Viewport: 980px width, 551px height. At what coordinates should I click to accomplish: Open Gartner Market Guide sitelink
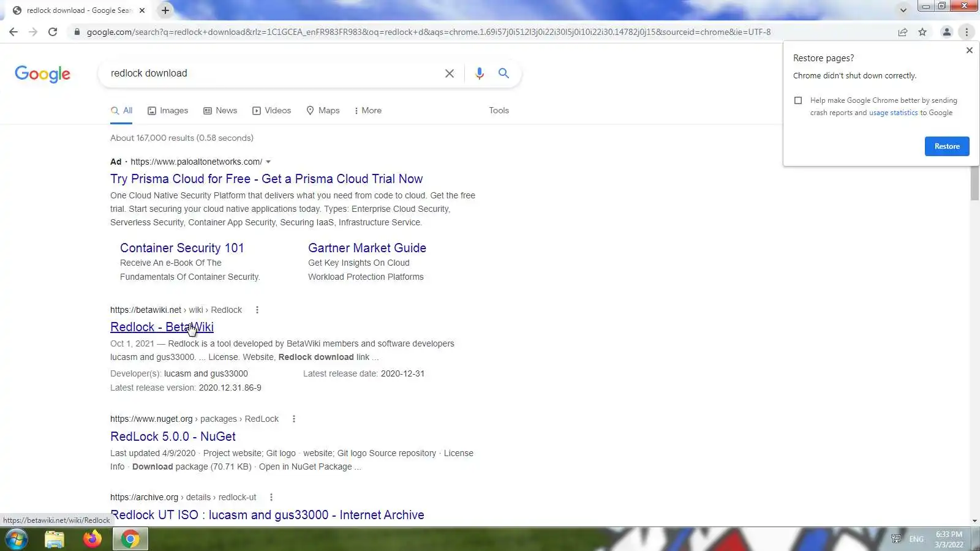tap(367, 248)
